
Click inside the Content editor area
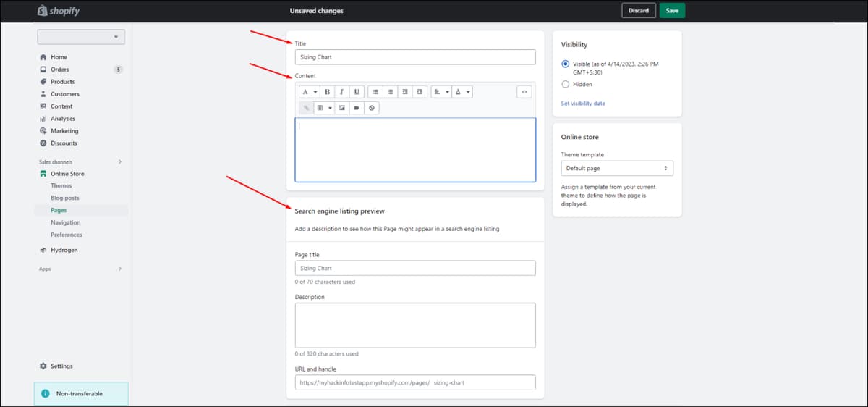click(415, 150)
